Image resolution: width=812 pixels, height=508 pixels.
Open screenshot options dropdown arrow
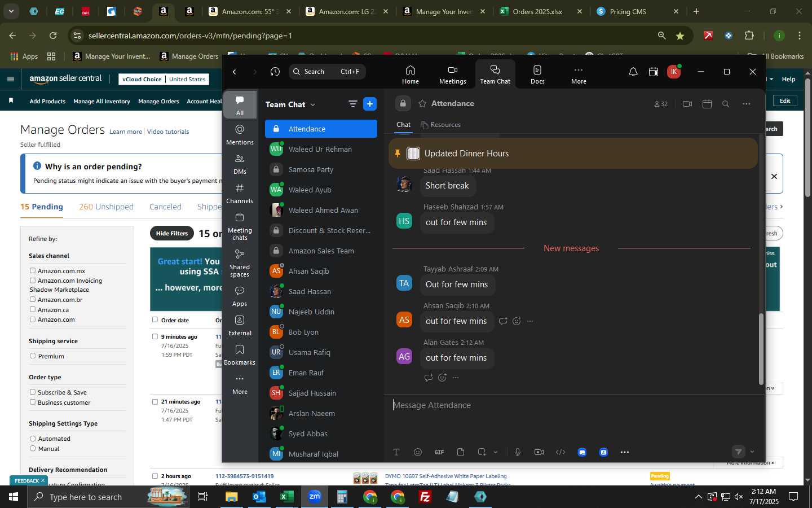click(x=496, y=452)
